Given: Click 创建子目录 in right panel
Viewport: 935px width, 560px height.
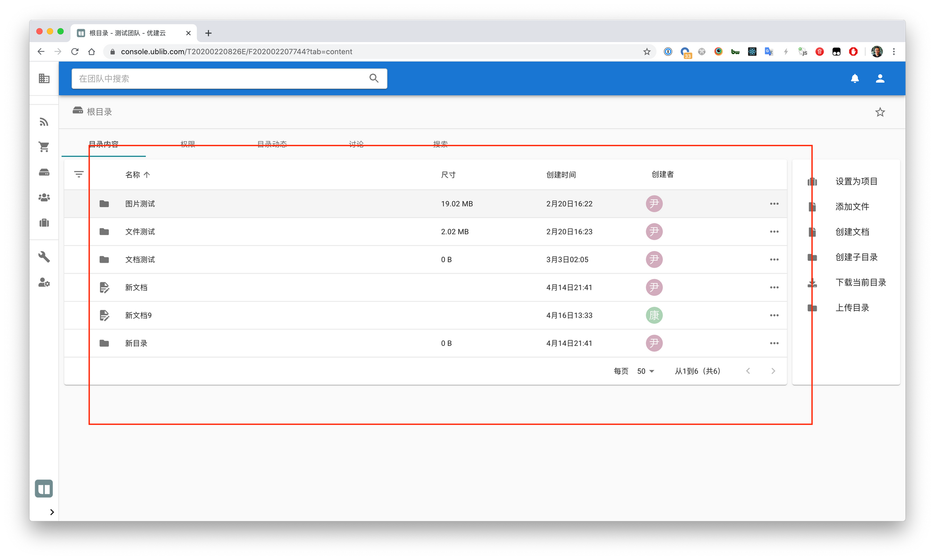Looking at the screenshot, I should click(x=856, y=257).
